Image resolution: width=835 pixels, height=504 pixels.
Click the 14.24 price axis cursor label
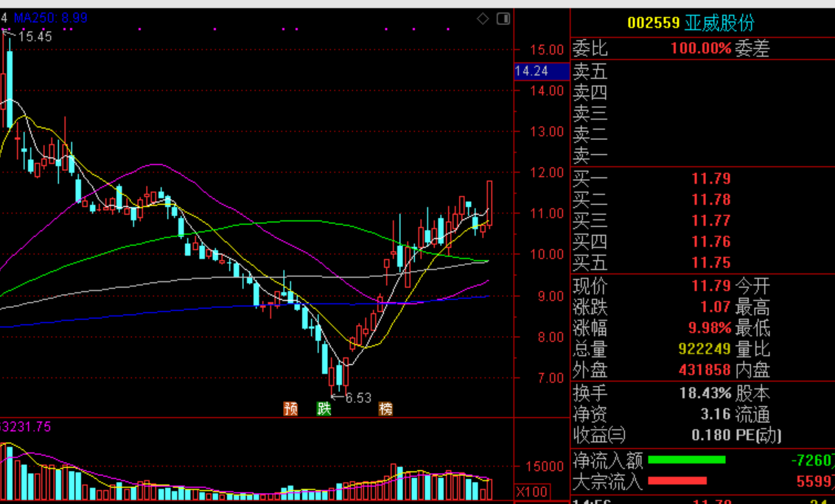pos(531,71)
